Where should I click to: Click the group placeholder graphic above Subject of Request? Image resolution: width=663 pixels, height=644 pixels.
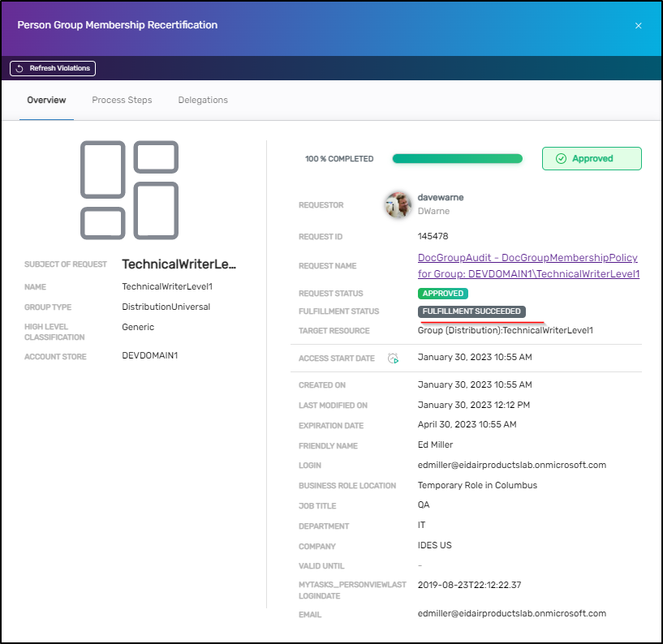click(128, 188)
